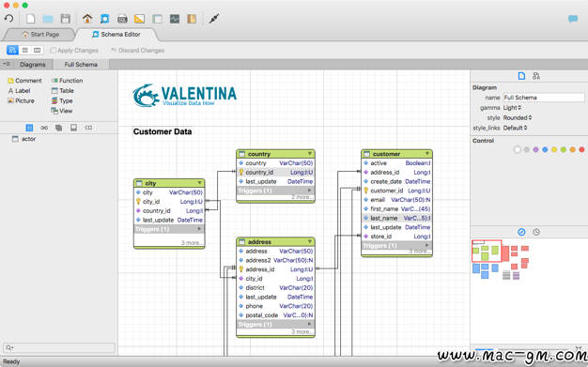Screen dimensions: 588x367
Task: Select the Comment element from the palette
Action: [24, 81]
